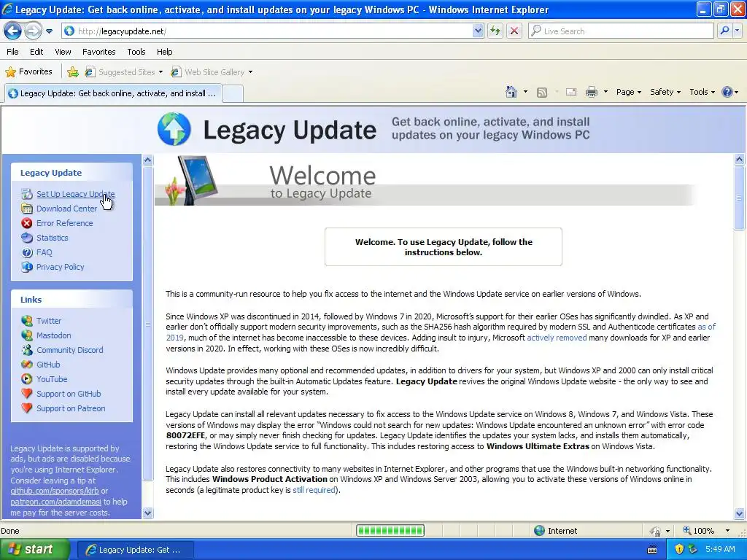Click the Statistics pie chart icon
The width and height of the screenshot is (747, 560).
click(x=27, y=238)
